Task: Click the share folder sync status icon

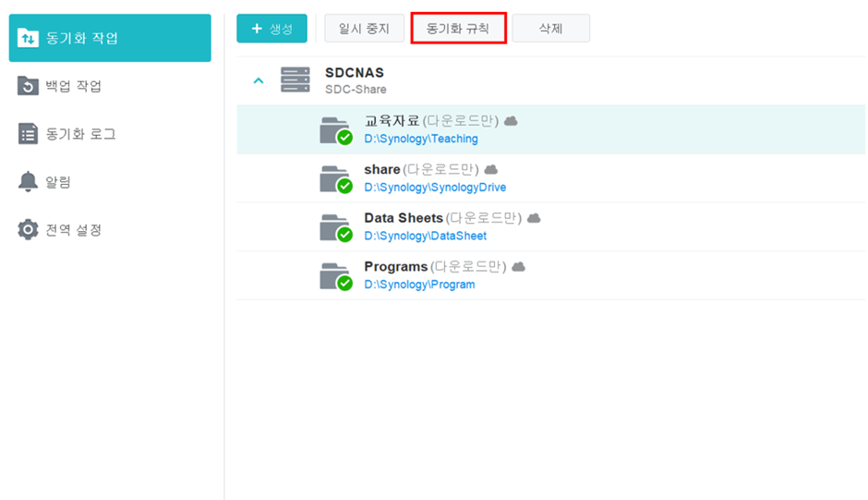Action: coord(344,186)
